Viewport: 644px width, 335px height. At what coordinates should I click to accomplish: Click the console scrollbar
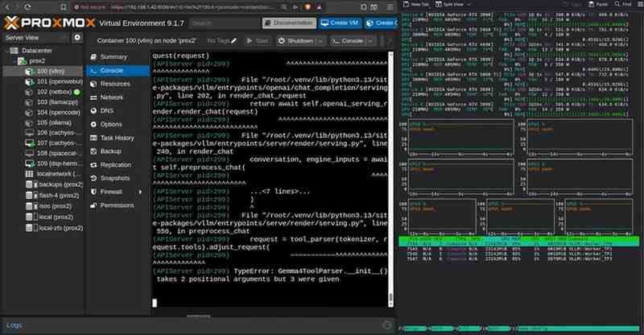(x=390, y=179)
